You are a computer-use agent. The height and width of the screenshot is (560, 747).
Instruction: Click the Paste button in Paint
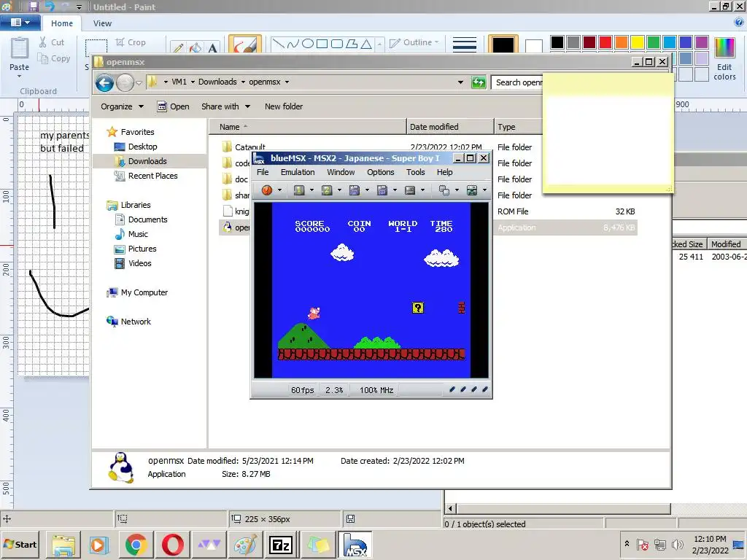(x=19, y=56)
